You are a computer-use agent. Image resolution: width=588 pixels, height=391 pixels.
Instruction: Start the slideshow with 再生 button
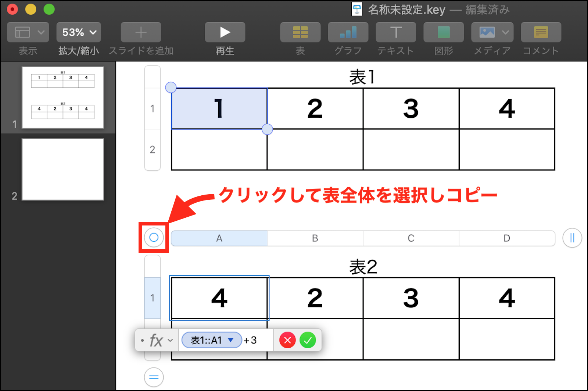(x=225, y=32)
